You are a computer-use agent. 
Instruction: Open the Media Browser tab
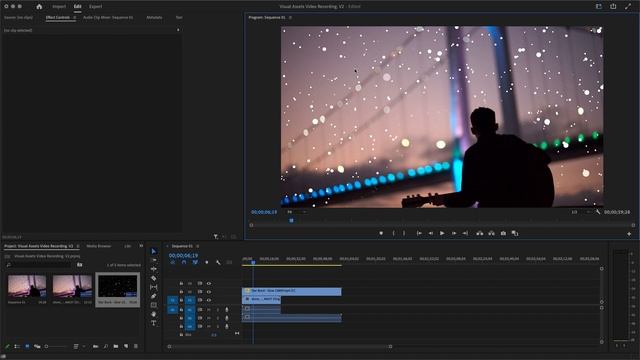coord(98,246)
